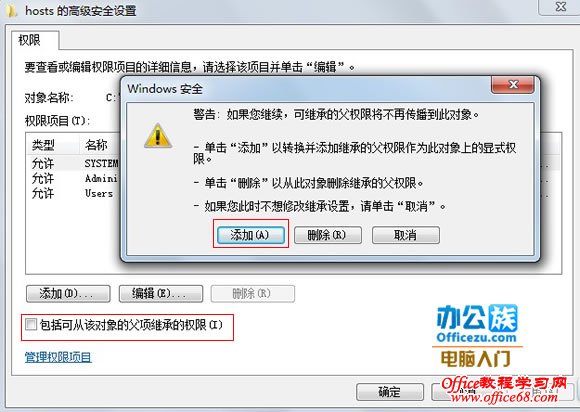Click the 编辑(E)... button
The height and width of the screenshot is (412, 580).
click(x=161, y=294)
